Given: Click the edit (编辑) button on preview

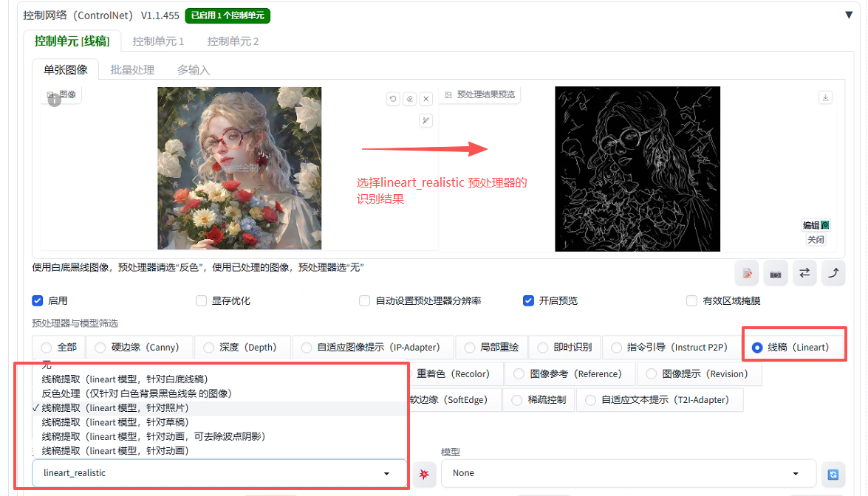Looking at the screenshot, I should (x=816, y=225).
